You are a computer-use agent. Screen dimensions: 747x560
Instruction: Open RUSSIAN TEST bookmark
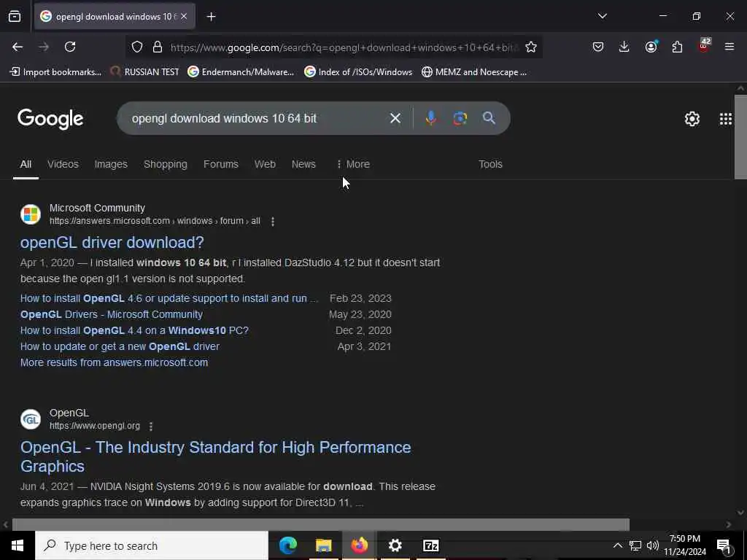pyautogui.click(x=144, y=72)
